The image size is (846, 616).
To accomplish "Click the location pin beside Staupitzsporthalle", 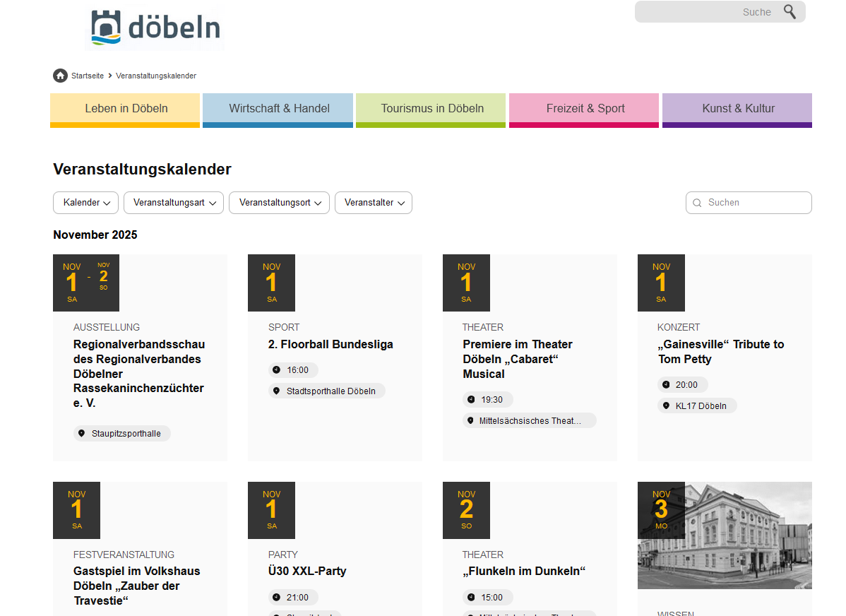I will pyautogui.click(x=81, y=434).
